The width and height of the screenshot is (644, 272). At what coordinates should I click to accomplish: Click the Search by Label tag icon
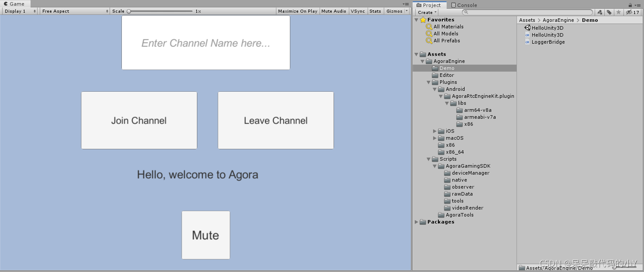609,12
